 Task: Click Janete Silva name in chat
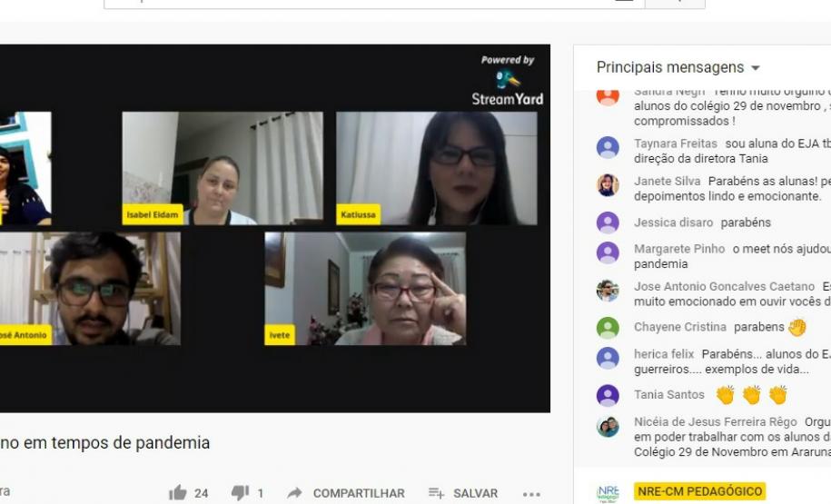tap(667, 182)
